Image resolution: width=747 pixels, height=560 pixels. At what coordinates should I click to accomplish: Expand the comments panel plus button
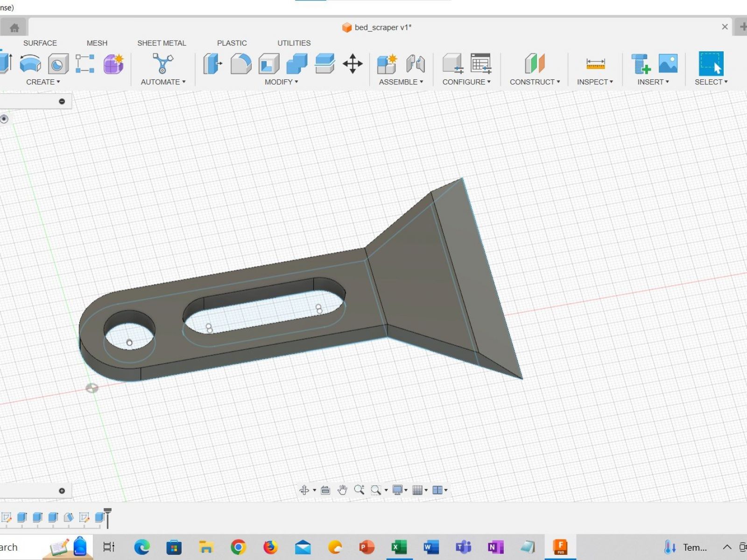pyautogui.click(x=62, y=490)
